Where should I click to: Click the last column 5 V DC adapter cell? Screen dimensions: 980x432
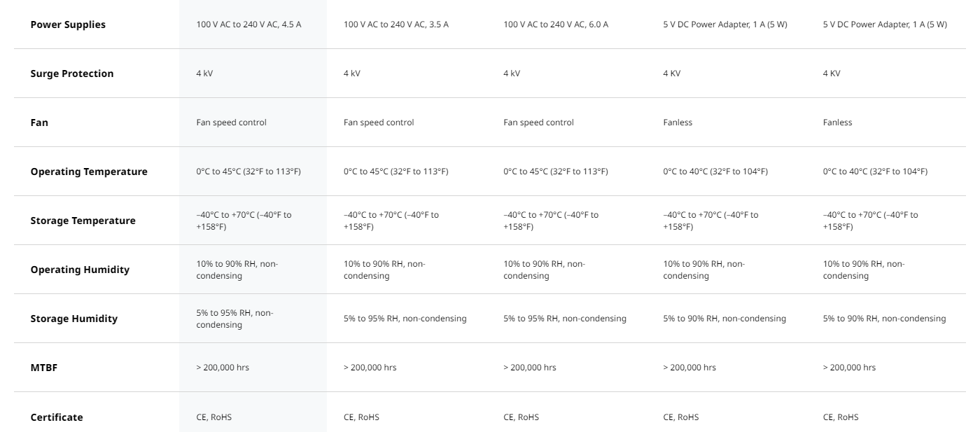point(885,25)
